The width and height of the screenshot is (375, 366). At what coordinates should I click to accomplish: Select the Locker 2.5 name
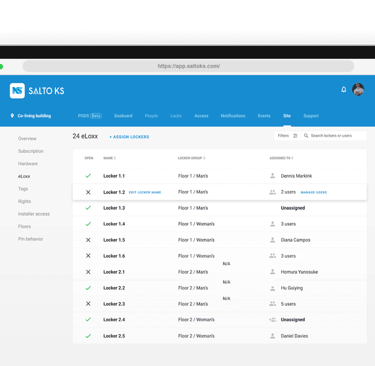pyautogui.click(x=114, y=336)
